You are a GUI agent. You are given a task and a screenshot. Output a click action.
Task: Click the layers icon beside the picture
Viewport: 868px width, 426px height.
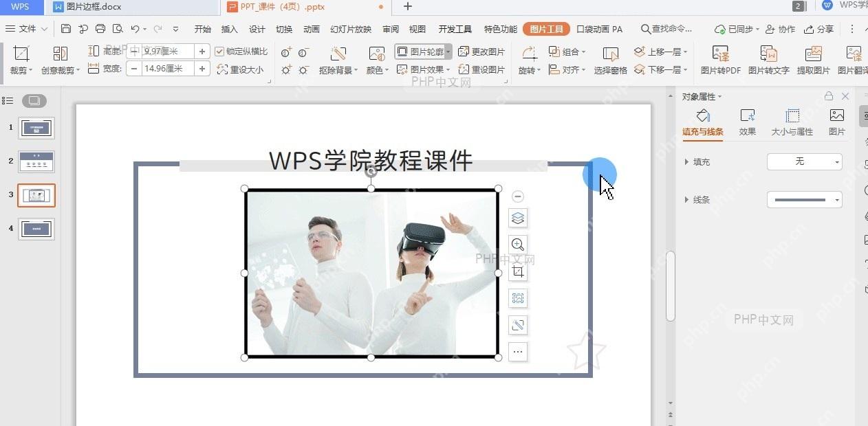[x=518, y=218]
